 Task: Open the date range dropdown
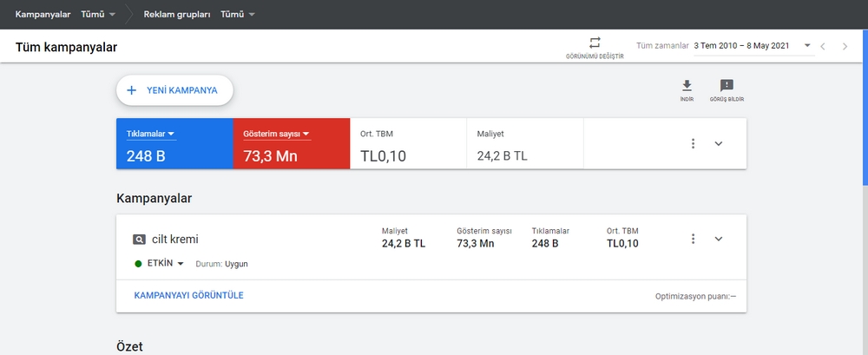pyautogui.click(x=753, y=46)
